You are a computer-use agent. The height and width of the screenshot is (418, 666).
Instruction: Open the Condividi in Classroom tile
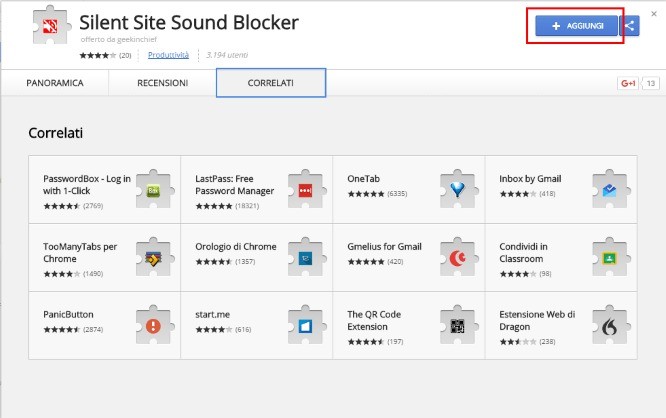pos(560,257)
